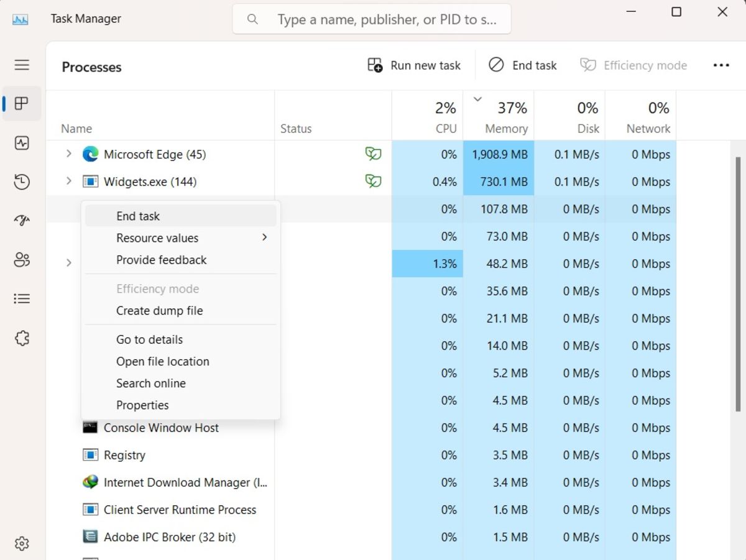The width and height of the screenshot is (746, 560).
Task: Sort by the Memory column header
Action: [x=498, y=116]
